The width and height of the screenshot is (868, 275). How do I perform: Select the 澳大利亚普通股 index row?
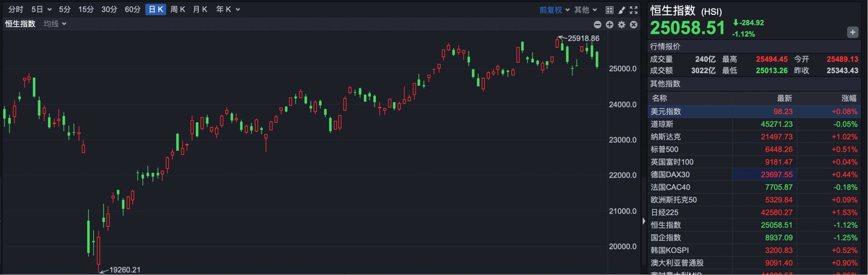tap(754, 263)
